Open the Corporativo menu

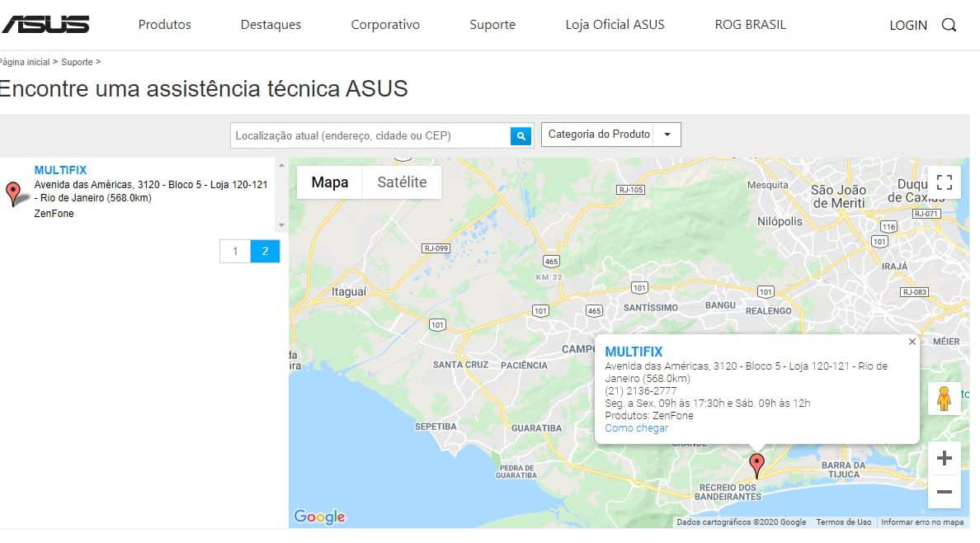385,25
